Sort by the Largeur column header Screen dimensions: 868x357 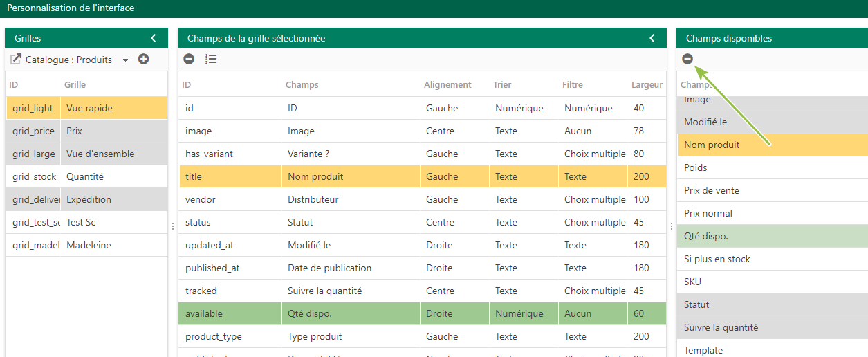coord(647,85)
